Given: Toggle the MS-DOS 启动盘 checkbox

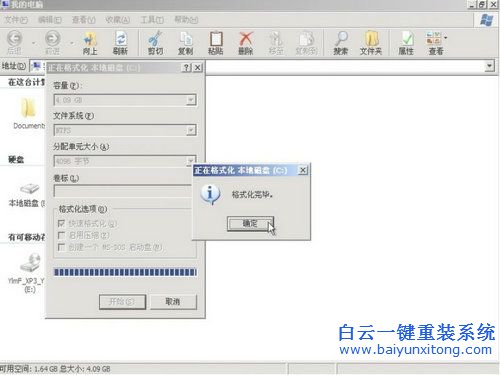Looking at the screenshot, I should (61, 247).
